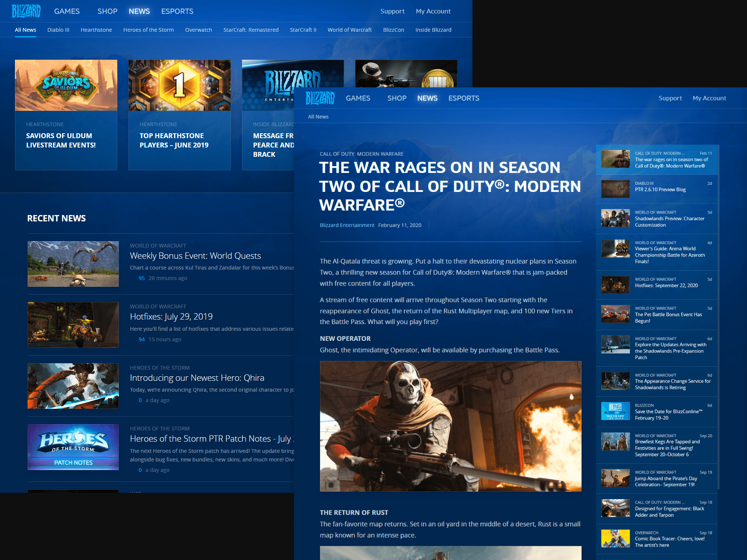Open the GAMES menu

[x=66, y=11]
